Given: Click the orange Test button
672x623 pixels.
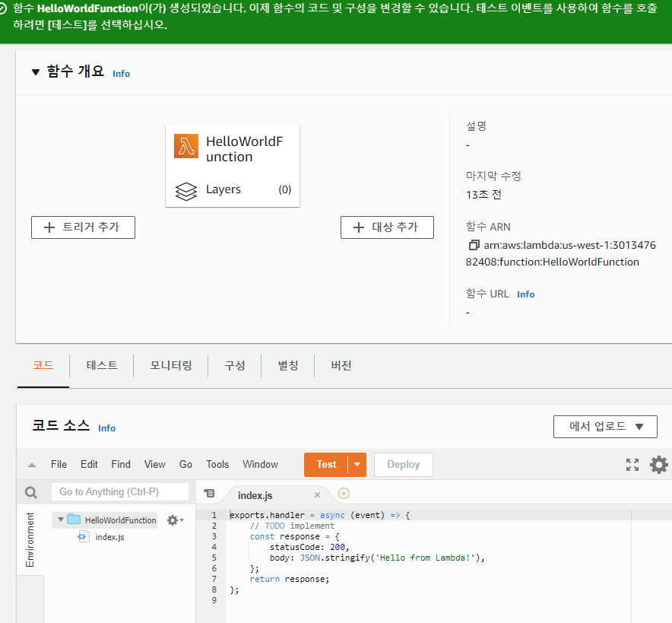Looking at the screenshot, I should (326, 464).
